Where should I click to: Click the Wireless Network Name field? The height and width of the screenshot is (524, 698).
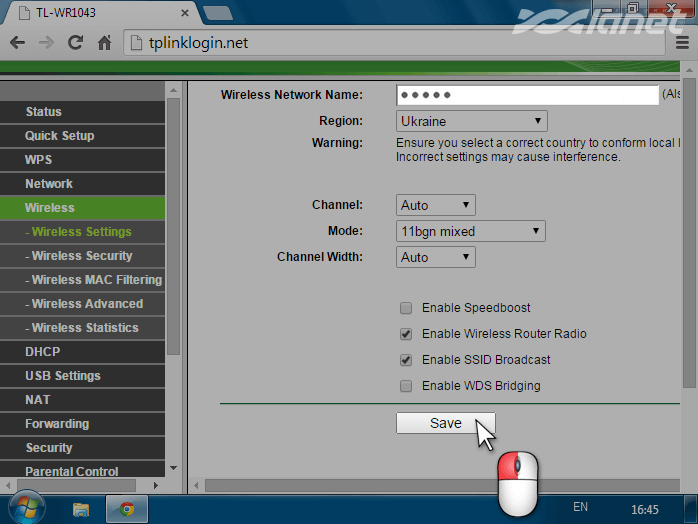click(527, 95)
